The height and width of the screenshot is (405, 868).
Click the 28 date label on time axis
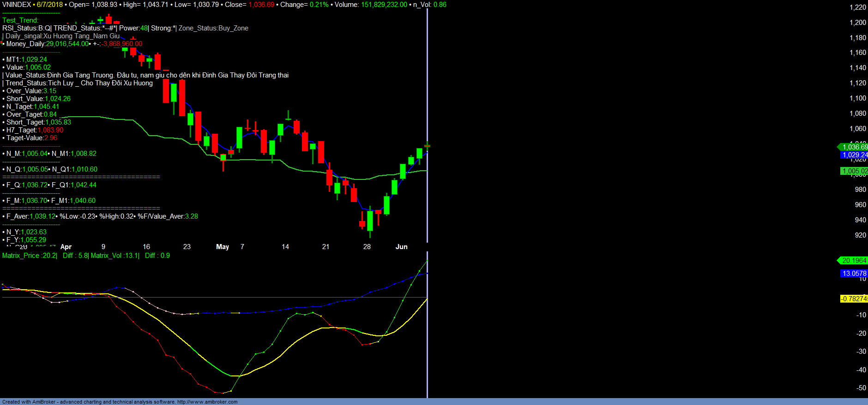tap(367, 247)
